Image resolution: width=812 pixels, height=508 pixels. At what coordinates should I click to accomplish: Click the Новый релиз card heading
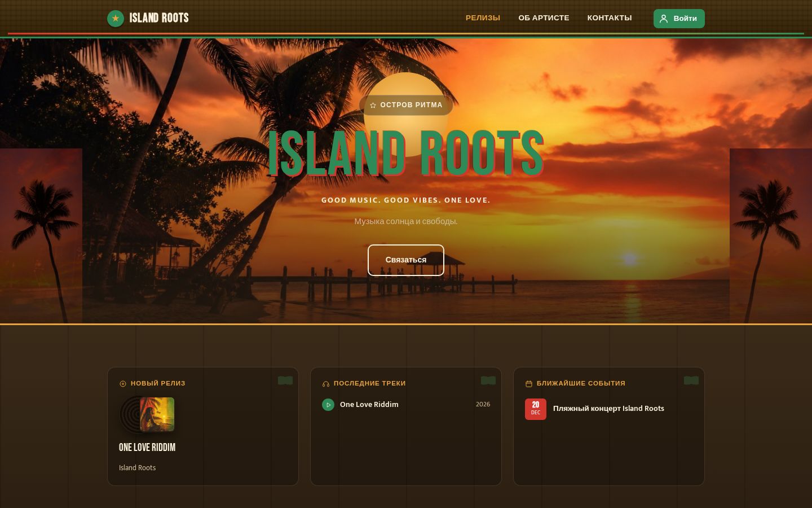[158, 384]
